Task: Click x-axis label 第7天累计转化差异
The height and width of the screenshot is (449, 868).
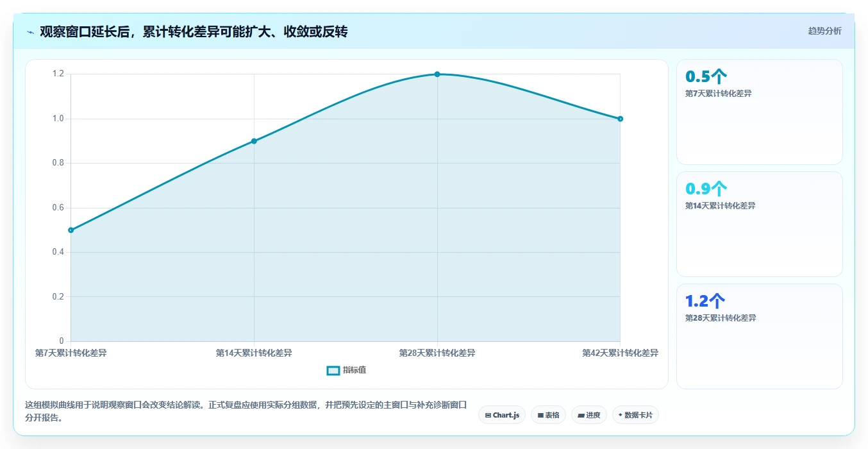Action: (x=71, y=353)
